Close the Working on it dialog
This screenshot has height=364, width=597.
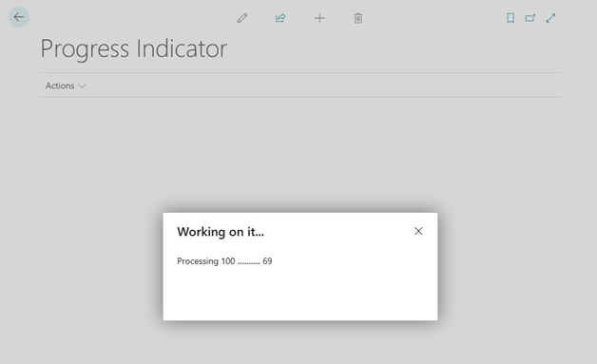418,231
